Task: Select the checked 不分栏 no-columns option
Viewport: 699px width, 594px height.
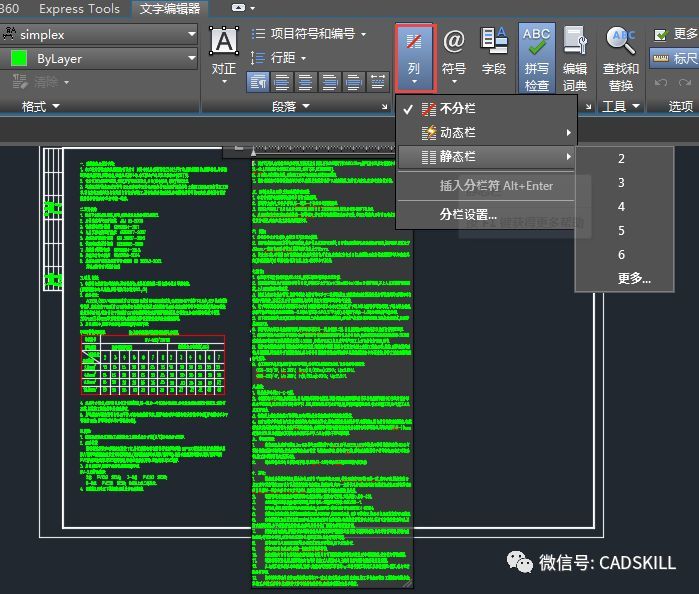Action: tap(457, 108)
